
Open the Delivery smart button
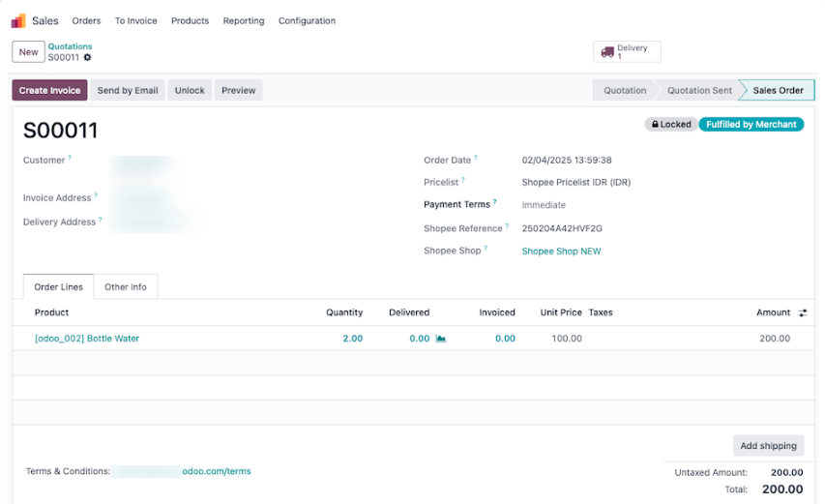tap(627, 51)
